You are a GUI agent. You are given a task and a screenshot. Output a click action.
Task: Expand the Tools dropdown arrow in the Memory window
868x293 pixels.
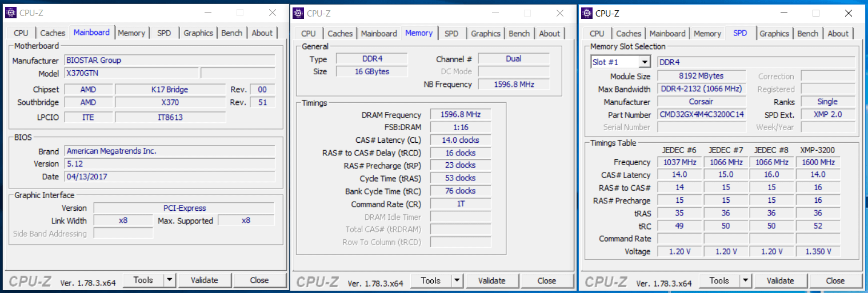click(x=457, y=280)
